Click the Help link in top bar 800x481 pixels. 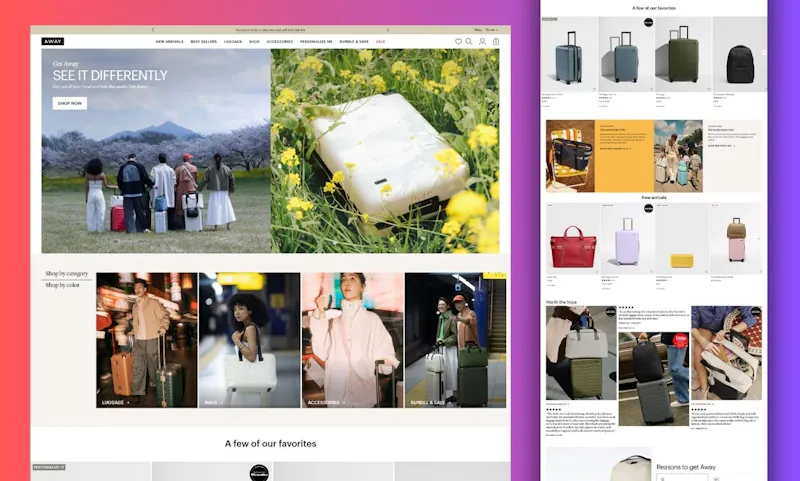pos(478,30)
